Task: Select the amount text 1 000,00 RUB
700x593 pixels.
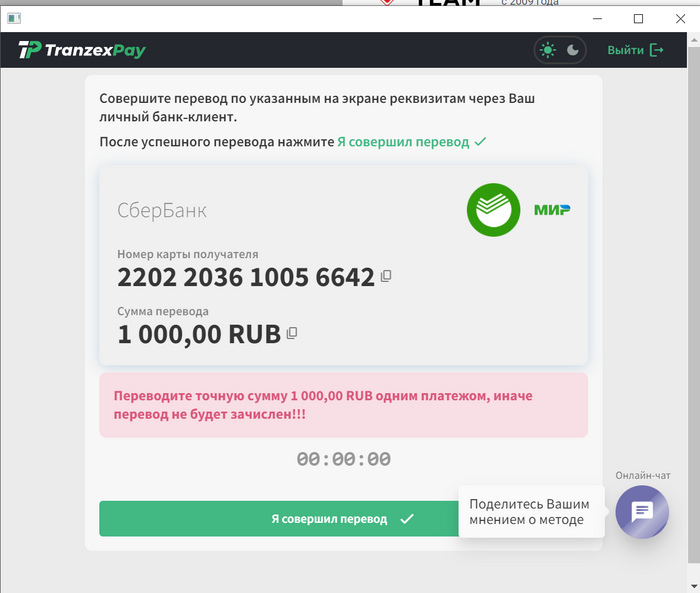Action: pos(199,334)
